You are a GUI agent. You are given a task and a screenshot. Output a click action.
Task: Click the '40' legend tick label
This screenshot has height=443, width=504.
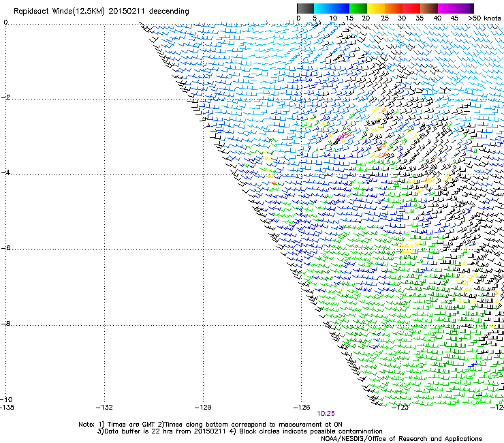[x=437, y=18]
